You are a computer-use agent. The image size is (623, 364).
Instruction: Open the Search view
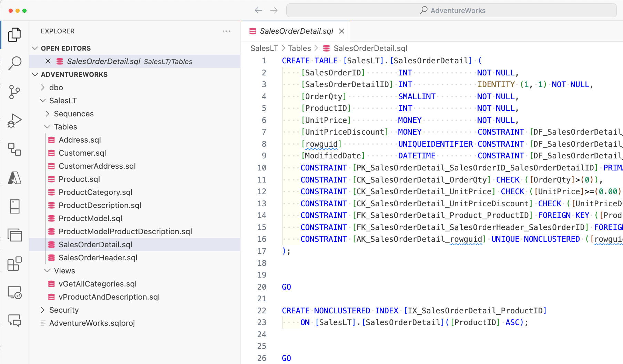click(x=14, y=63)
